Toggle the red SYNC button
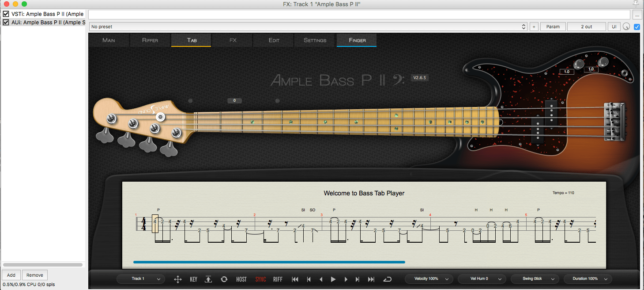Image resolution: width=644 pixels, height=290 pixels. click(x=260, y=279)
